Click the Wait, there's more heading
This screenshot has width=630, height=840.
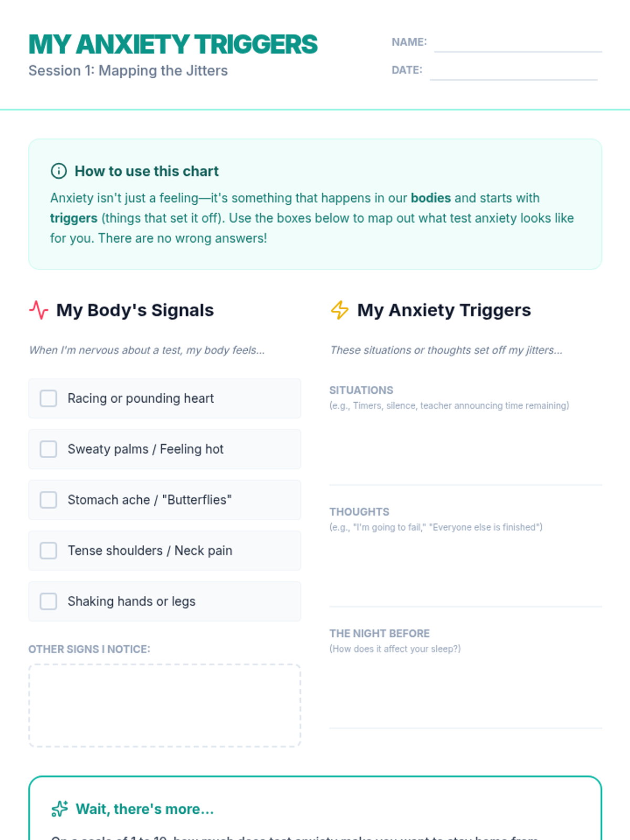[145, 809]
